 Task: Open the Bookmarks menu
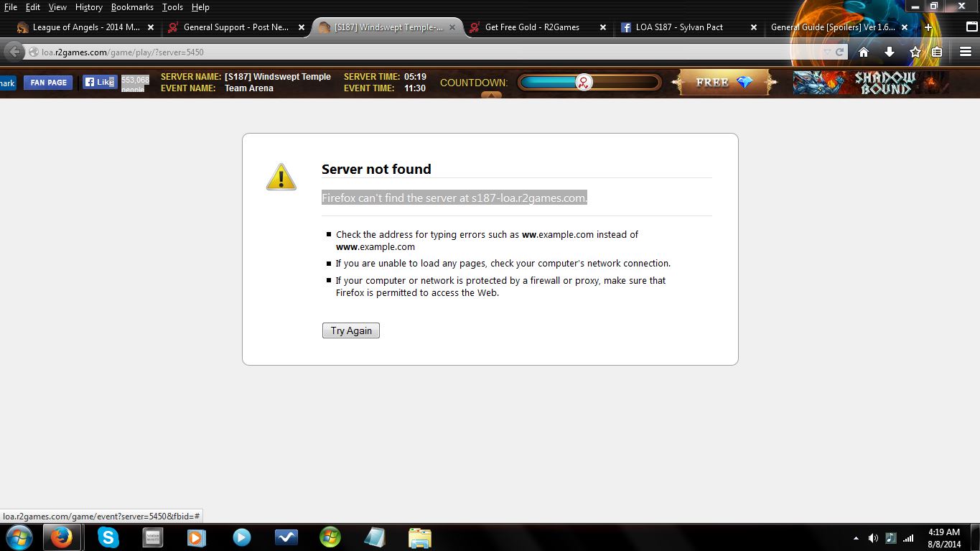[132, 7]
